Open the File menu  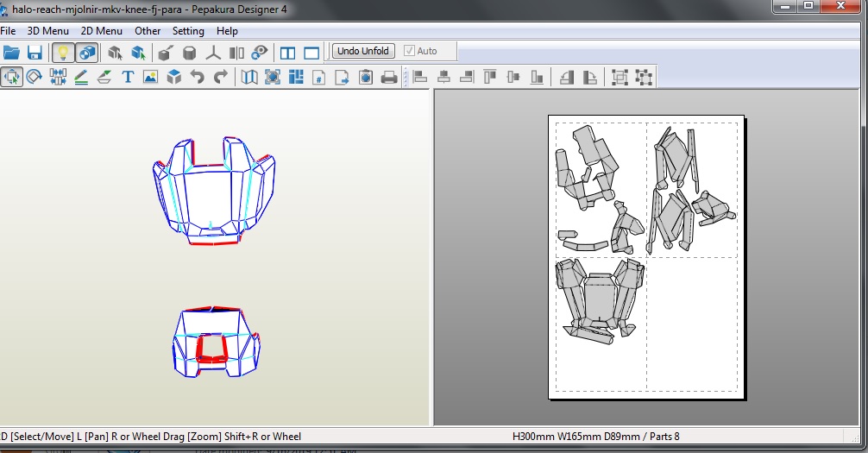8,31
